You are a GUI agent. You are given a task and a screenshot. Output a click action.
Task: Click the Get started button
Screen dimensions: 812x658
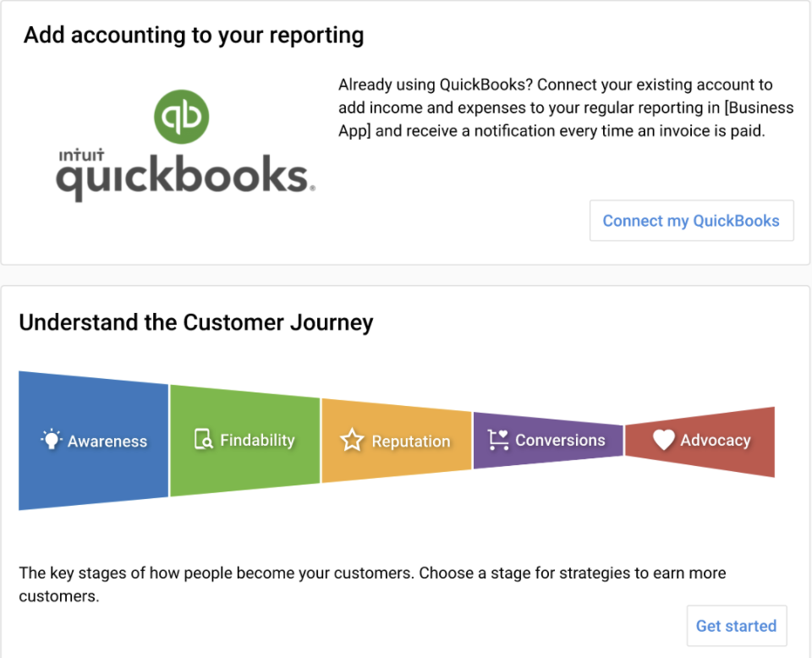pyautogui.click(x=737, y=625)
